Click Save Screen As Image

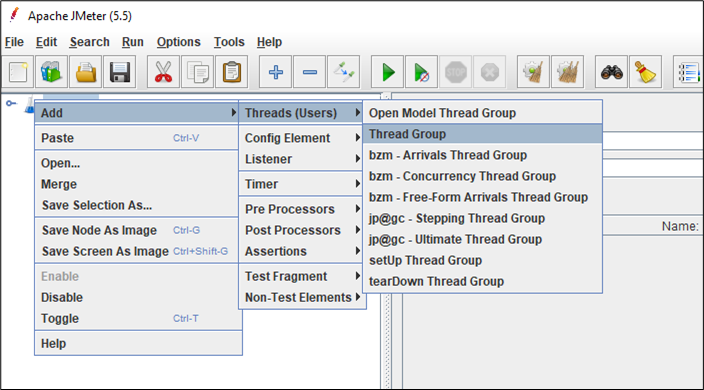[x=136, y=251]
